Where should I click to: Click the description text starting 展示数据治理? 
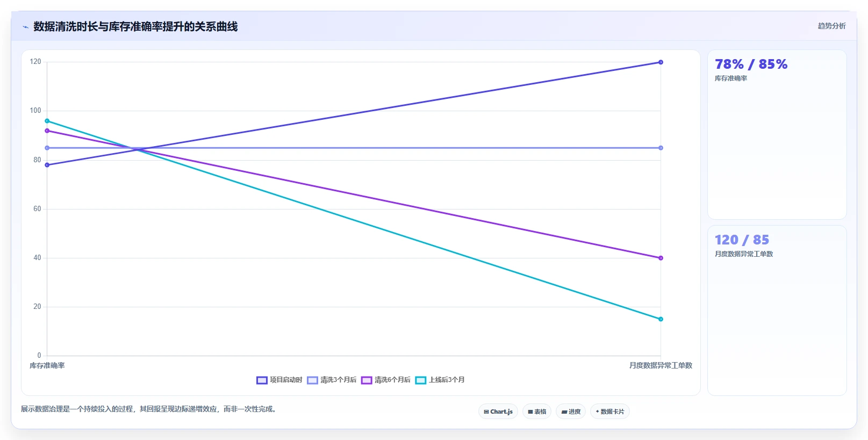coord(149,409)
